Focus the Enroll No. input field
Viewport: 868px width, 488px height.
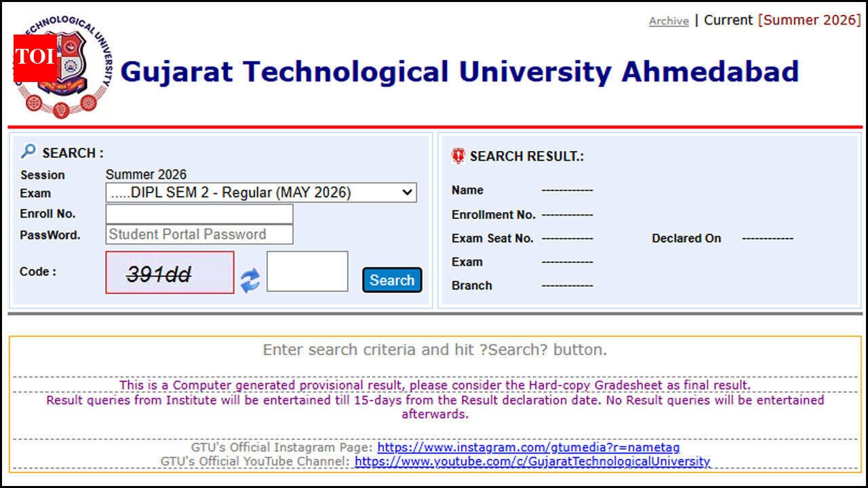(199, 214)
